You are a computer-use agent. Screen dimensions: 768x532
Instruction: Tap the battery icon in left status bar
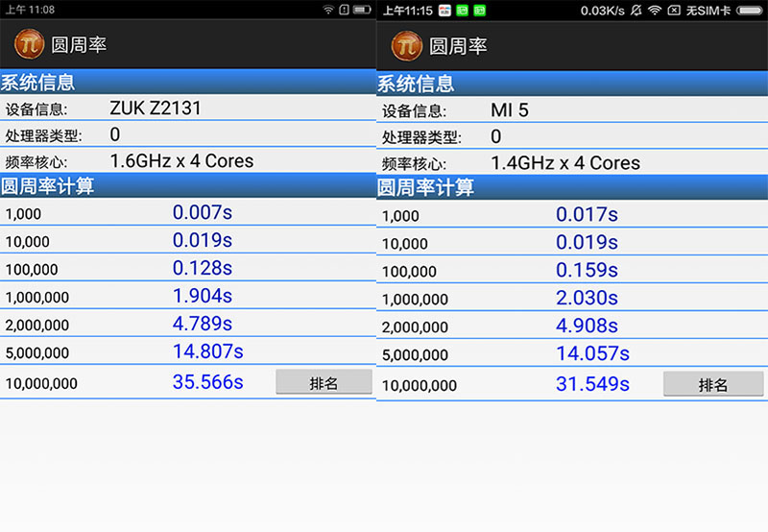[x=362, y=10]
